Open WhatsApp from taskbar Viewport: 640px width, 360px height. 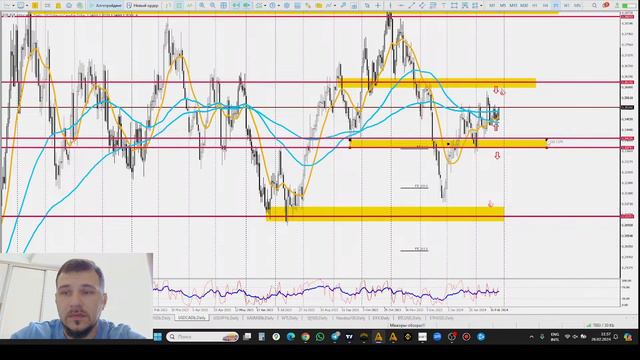(x=320, y=337)
